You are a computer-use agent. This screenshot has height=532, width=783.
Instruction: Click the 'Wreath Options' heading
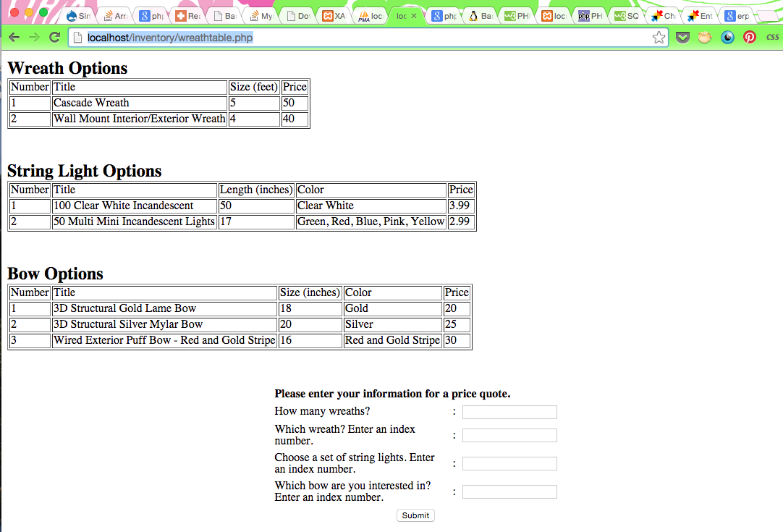click(x=67, y=68)
